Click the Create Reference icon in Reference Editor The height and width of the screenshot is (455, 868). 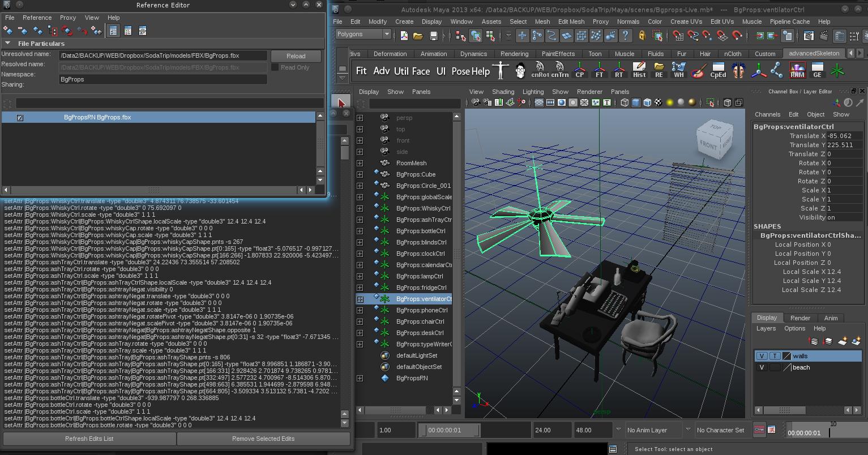[8, 31]
